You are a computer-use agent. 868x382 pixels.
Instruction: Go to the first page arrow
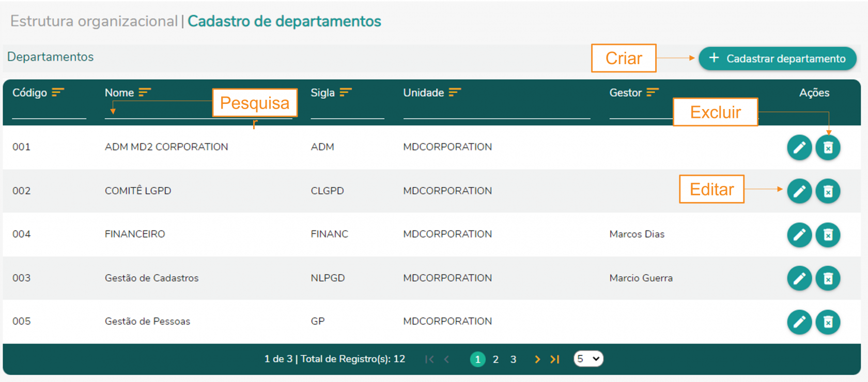[429, 359]
